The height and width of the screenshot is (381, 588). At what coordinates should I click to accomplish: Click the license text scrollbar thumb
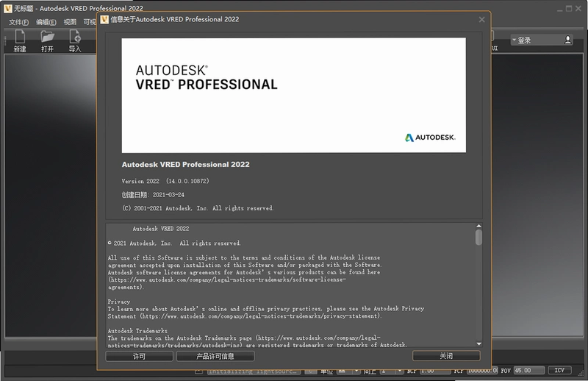pos(479,238)
